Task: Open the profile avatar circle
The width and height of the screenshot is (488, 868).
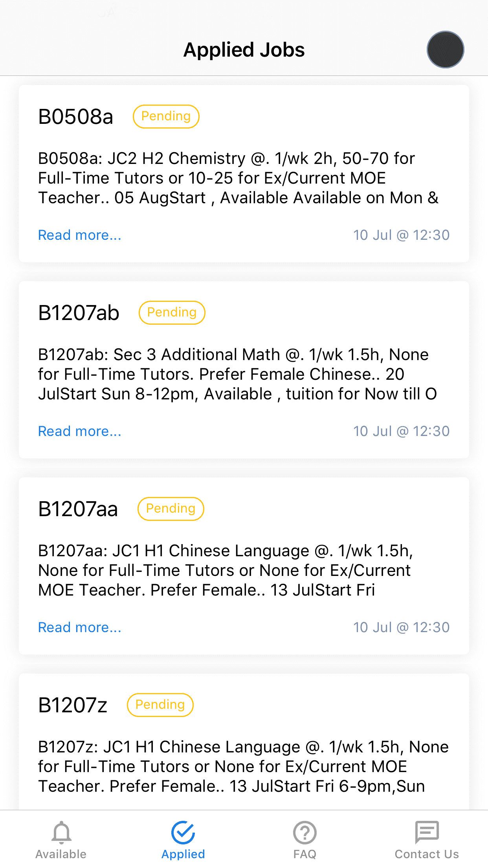Action: tap(445, 50)
